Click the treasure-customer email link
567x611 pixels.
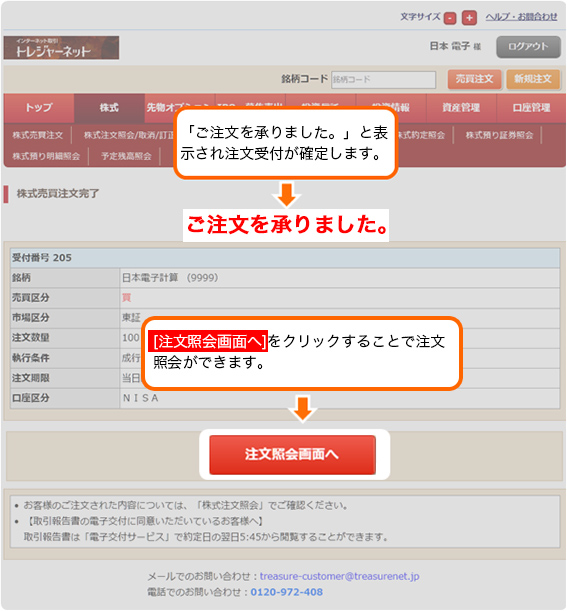[339, 576]
